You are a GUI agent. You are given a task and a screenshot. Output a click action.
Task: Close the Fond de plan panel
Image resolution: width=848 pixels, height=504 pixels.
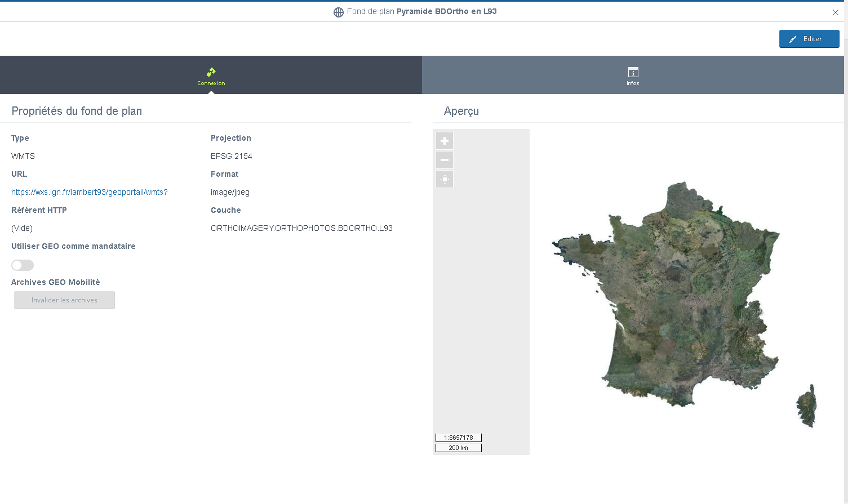tap(835, 12)
